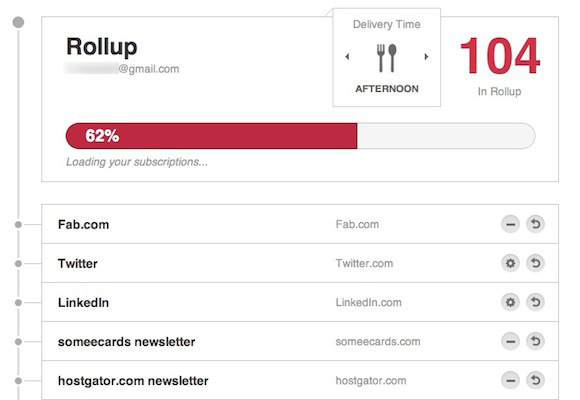Click the undo arrow icon for Fab.com
Viewport: 580px width, 400px height.
[x=536, y=224]
